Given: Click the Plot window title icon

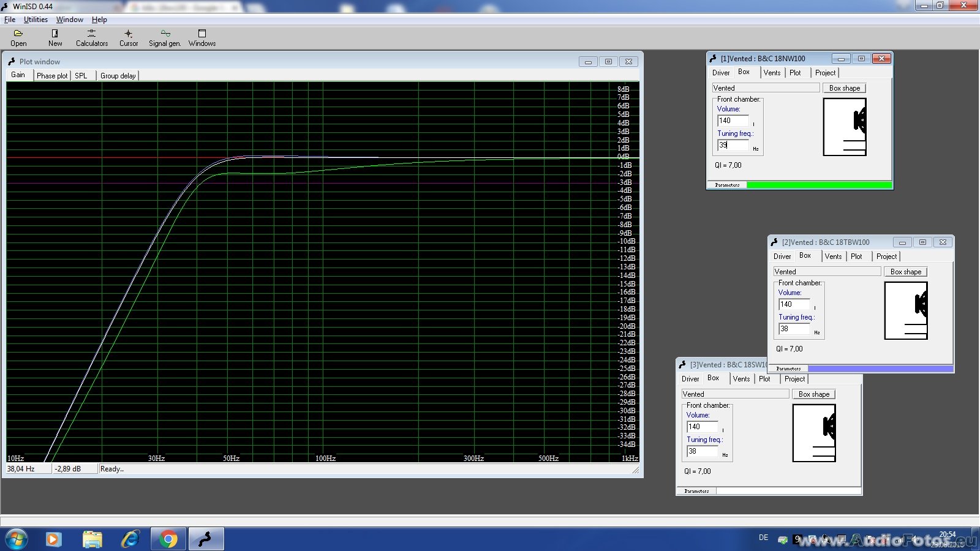Looking at the screenshot, I should tap(12, 61).
